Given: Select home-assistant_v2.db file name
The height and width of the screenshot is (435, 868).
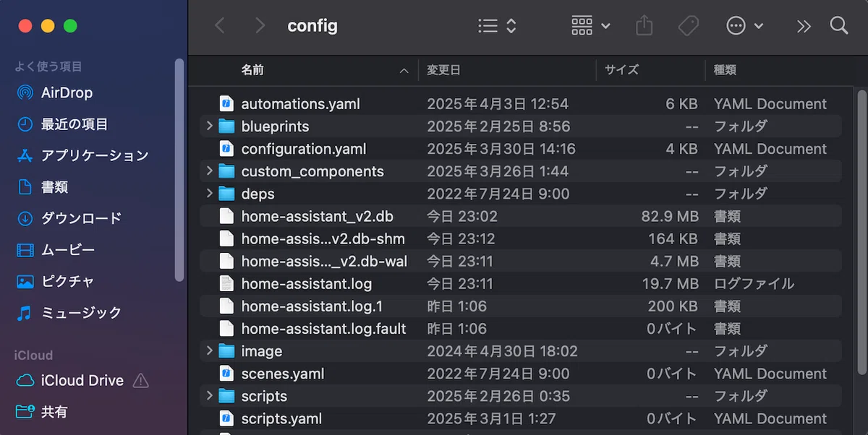Looking at the screenshot, I should pos(318,216).
